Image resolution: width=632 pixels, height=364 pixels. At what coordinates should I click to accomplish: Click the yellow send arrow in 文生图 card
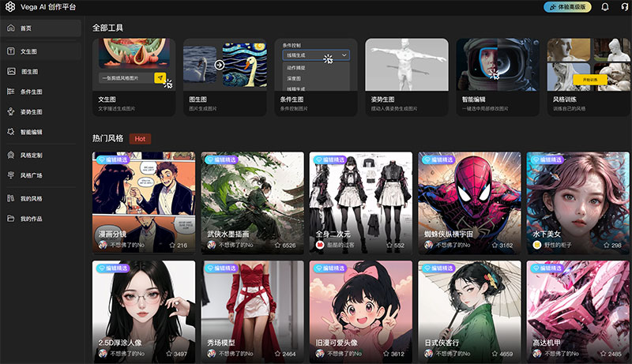tap(160, 78)
